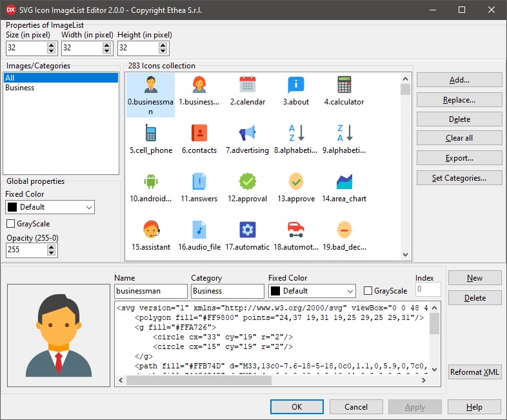Click into the Name field containing businessman

point(151,291)
